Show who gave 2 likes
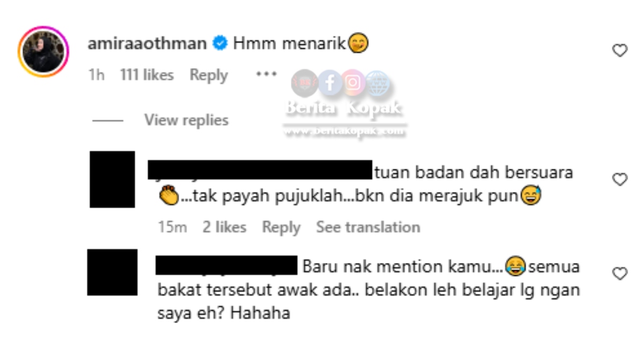This screenshot has width=644, height=337. point(224,228)
